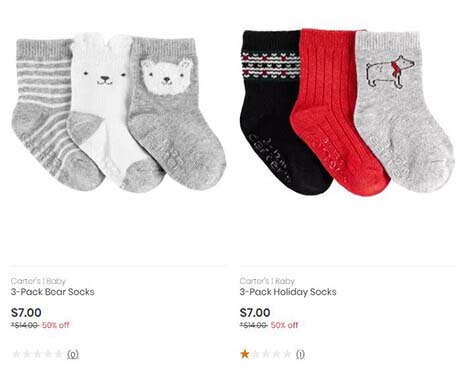Open the (1) review count for Holiday Socks

300,354
